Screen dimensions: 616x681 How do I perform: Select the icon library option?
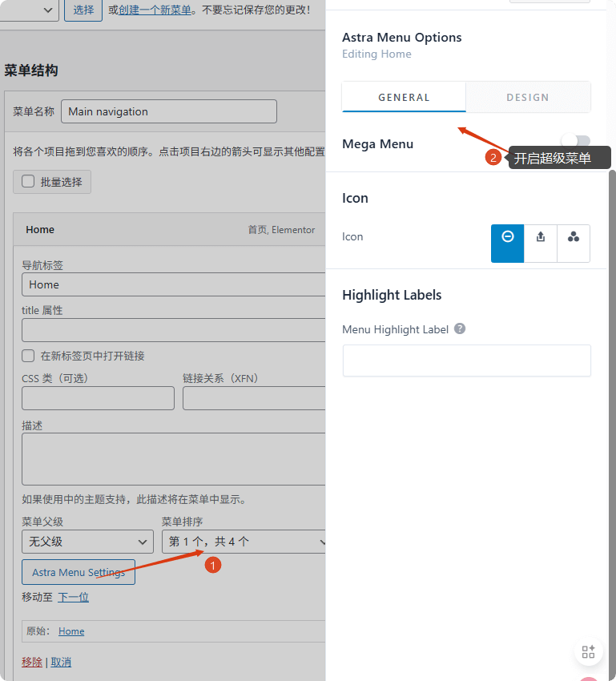click(x=573, y=243)
